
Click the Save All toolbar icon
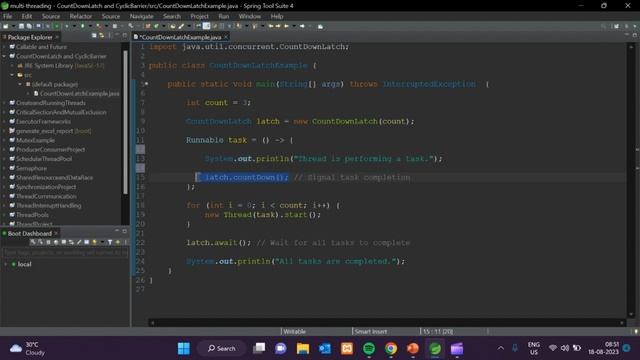coord(29,26)
